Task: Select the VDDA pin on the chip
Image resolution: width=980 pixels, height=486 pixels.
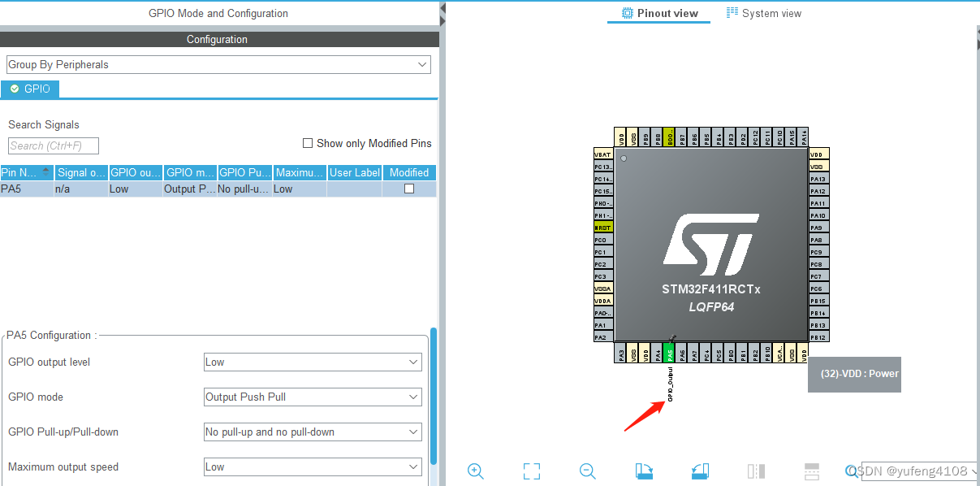Action: (603, 301)
